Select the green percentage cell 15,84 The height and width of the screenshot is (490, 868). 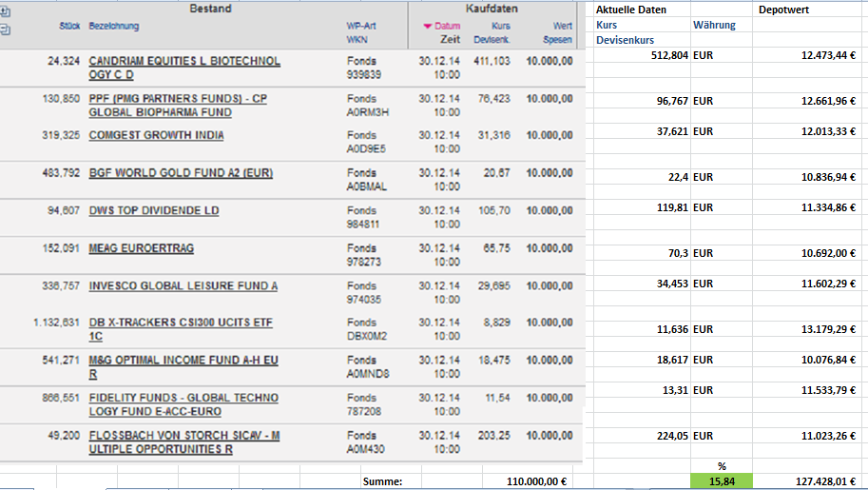[722, 481]
